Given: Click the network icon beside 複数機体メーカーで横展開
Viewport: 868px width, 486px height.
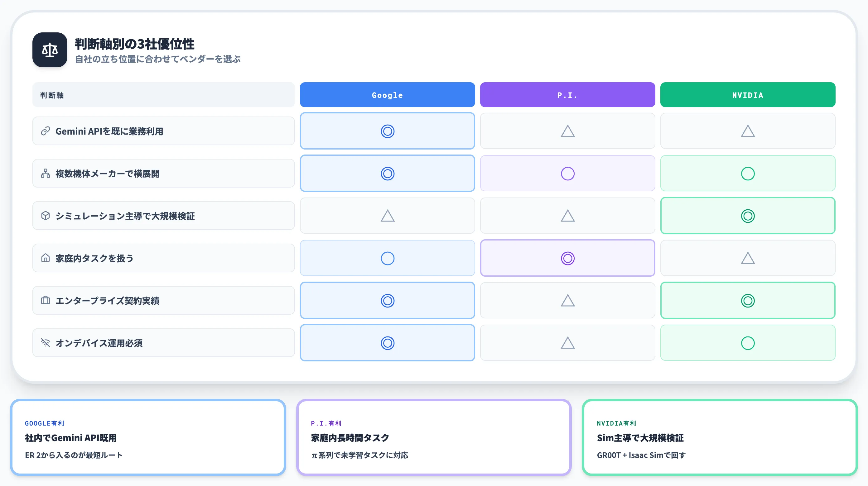Looking at the screenshot, I should (x=46, y=174).
